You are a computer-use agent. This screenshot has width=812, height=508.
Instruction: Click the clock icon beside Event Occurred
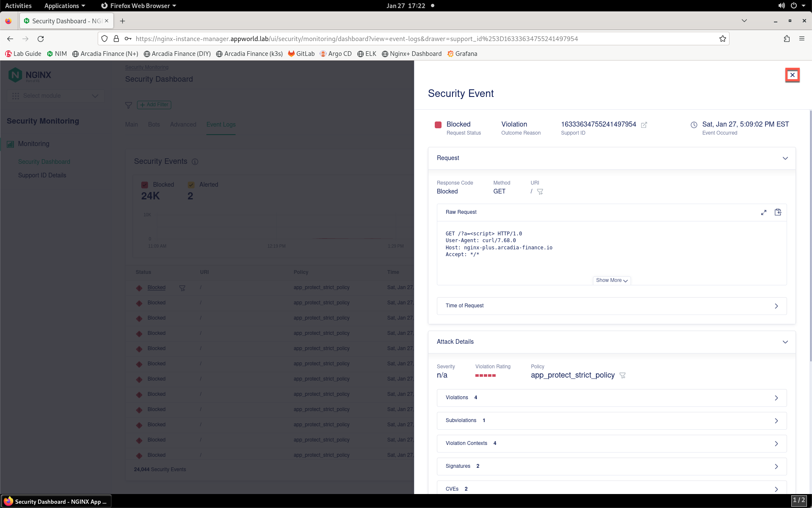coord(694,125)
